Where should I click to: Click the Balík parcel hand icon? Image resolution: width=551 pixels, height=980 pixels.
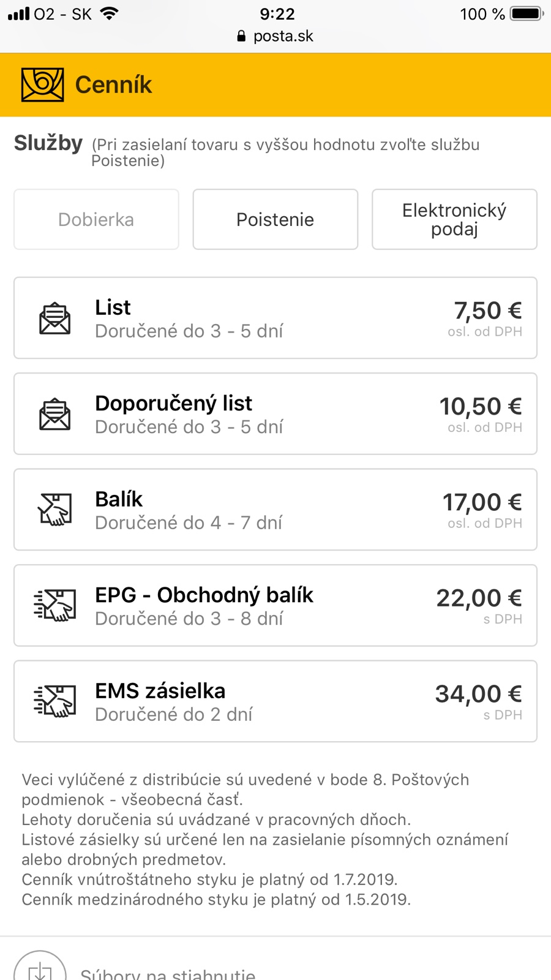point(55,510)
